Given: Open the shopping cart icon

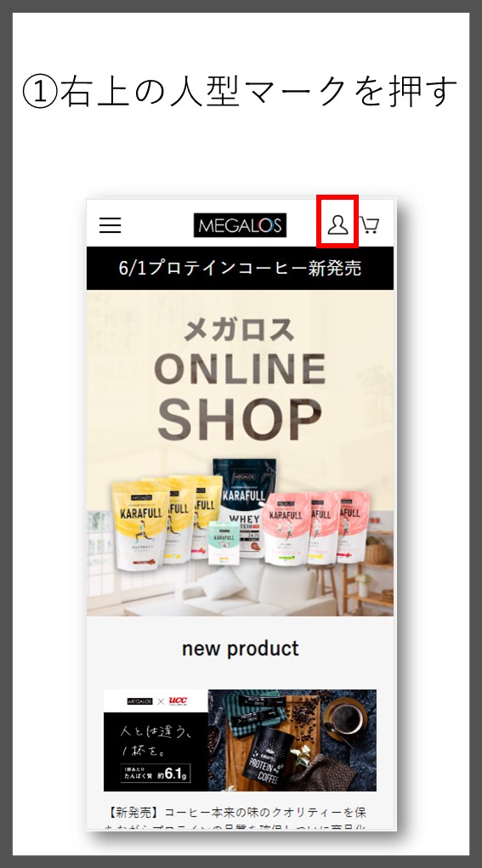Looking at the screenshot, I should 369,224.
